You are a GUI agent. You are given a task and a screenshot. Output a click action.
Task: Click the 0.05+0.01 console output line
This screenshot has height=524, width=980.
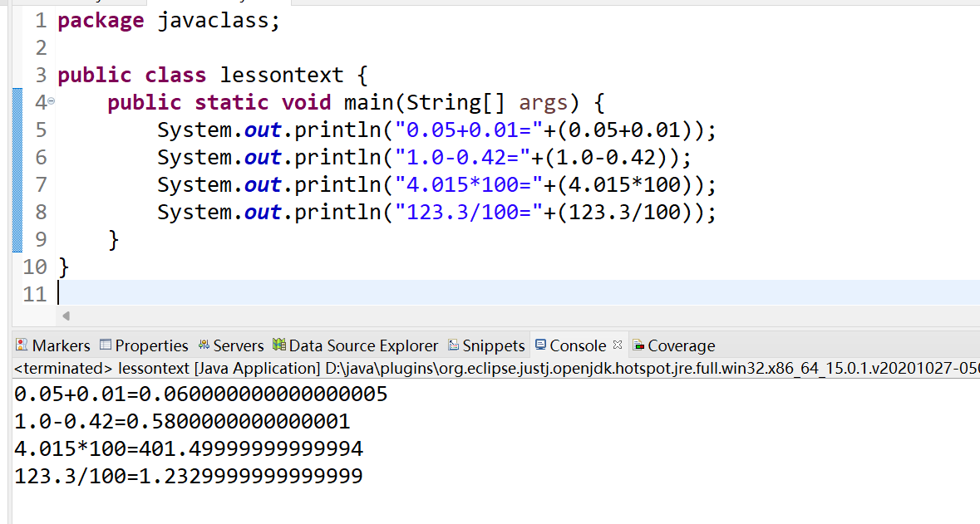(x=201, y=394)
